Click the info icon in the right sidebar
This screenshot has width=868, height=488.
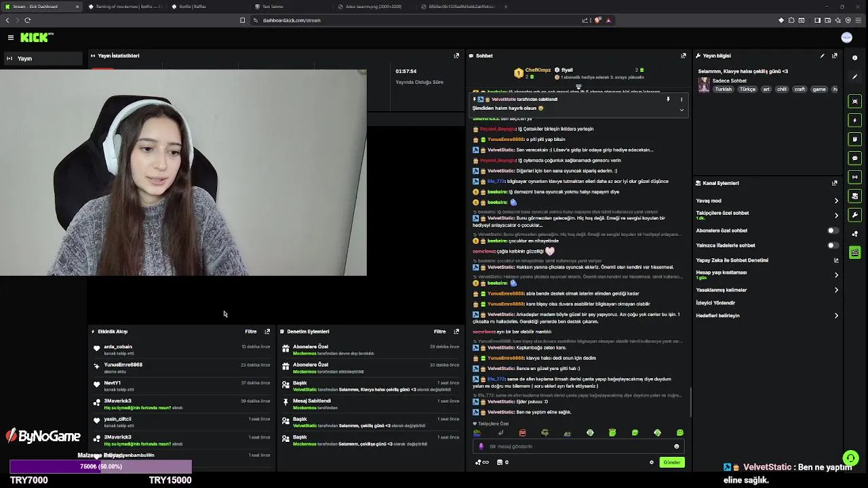pyautogui.click(x=854, y=58)
